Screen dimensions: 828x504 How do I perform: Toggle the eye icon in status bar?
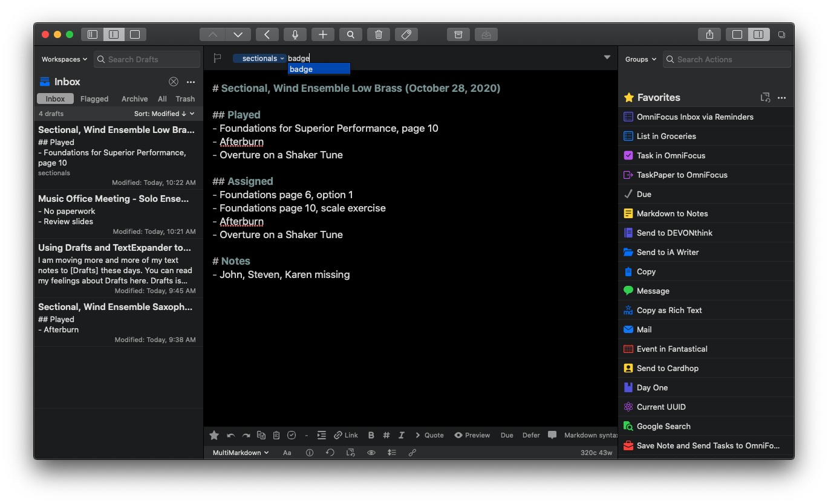tap(371, 453)
